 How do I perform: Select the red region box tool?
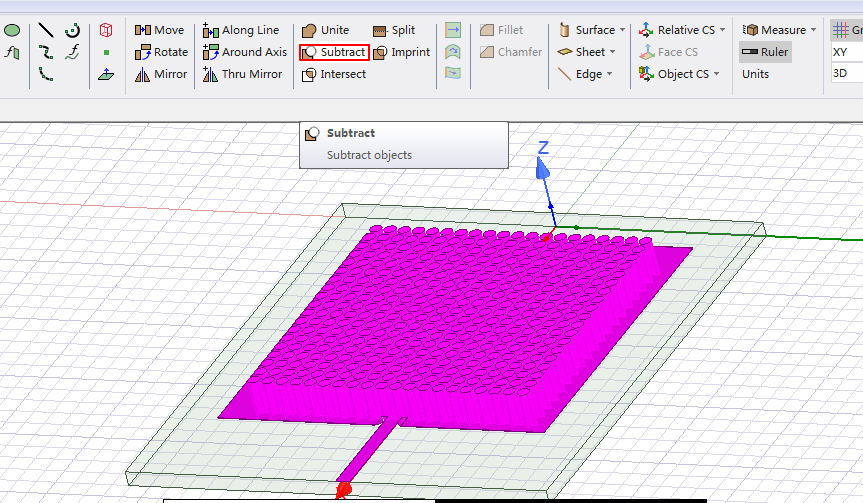tap(106, 30)
